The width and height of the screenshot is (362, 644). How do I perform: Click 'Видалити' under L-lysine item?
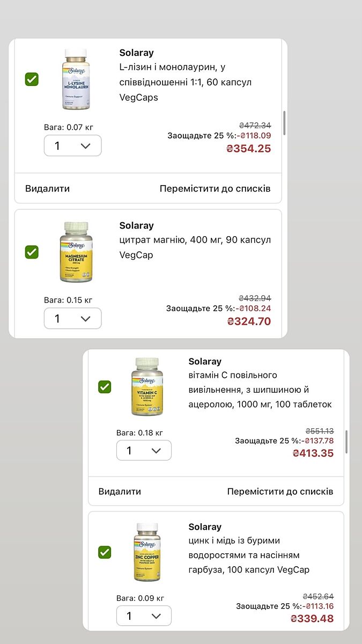coord(47,188)
